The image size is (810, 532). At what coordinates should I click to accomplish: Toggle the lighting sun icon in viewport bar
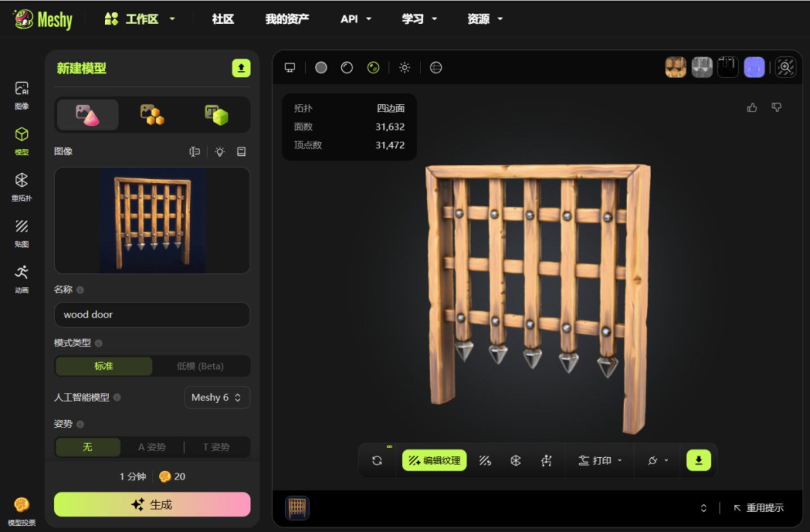point(405,67)
